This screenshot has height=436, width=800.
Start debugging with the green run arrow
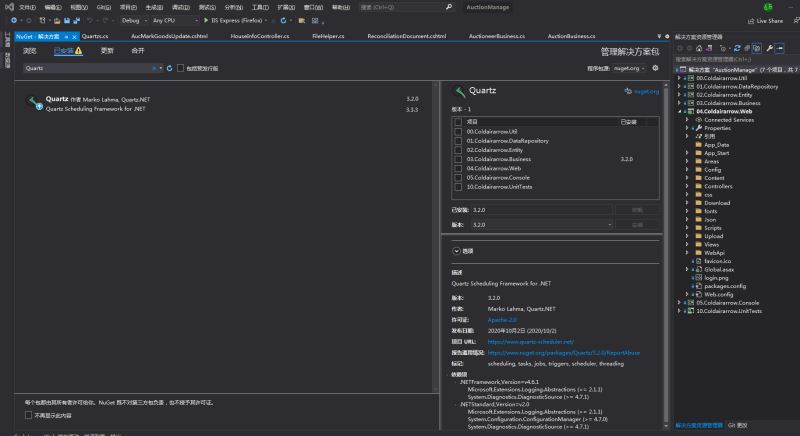pyautogui.click(x=206, y=20)
